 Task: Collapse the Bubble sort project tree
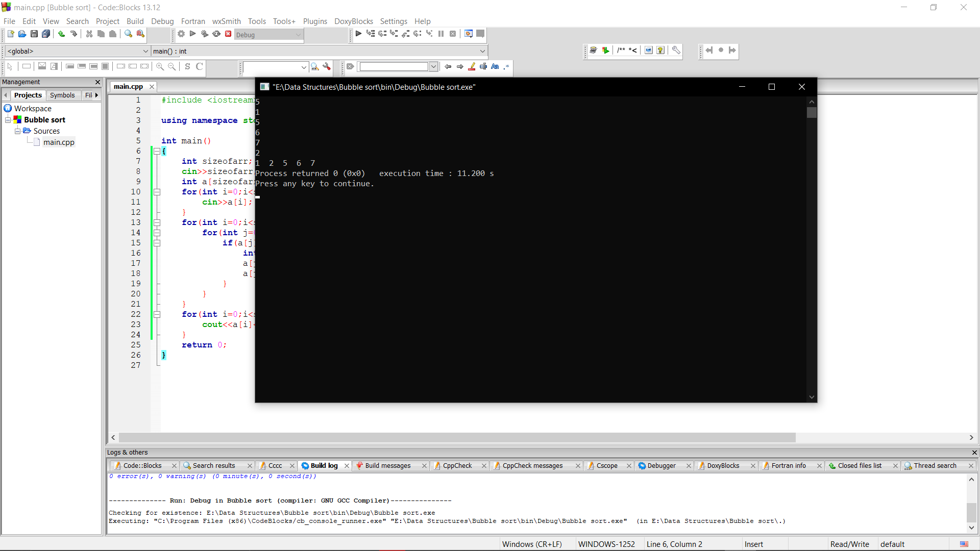tap(8, 120)
